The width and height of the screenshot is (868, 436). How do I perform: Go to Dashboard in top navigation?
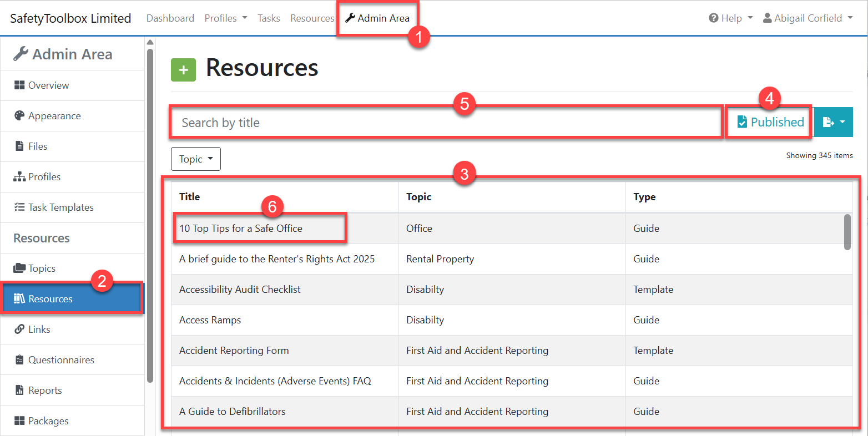coord(170,18)
